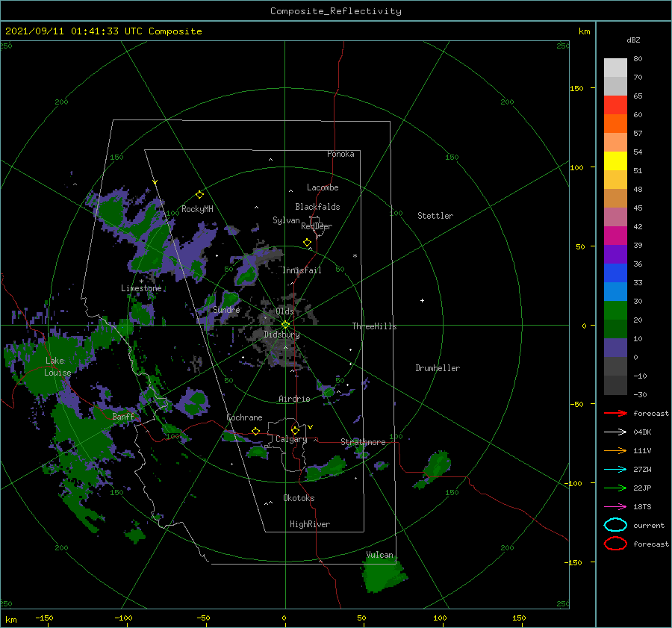672x628 pixels.
Task: Click the green 22JP arrow icon
Action: tap(615, 488)
